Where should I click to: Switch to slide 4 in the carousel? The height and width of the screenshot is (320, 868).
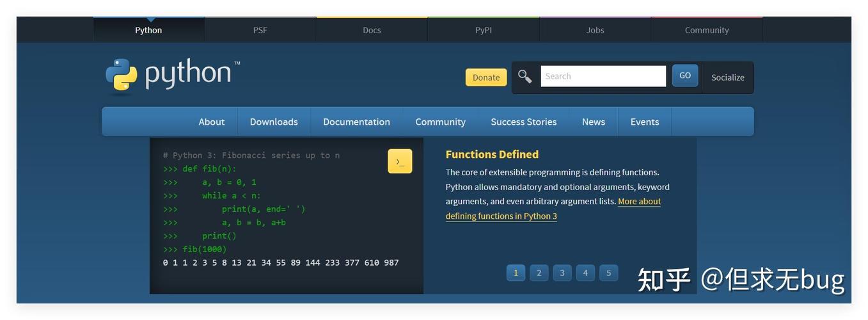585,273
